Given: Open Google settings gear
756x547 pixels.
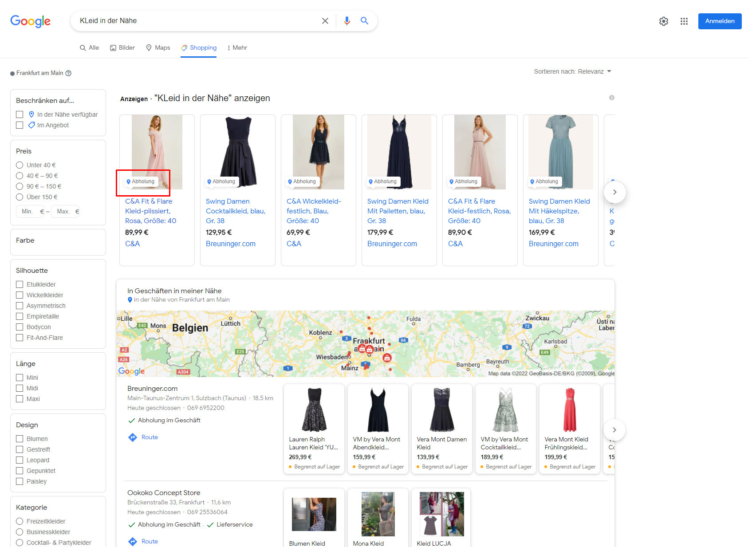Looking at the screenshot, I should click(664, 21).
